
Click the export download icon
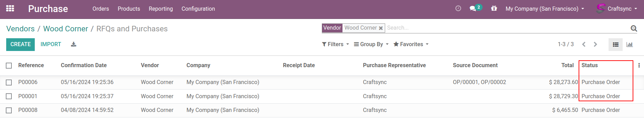[74, 44]
